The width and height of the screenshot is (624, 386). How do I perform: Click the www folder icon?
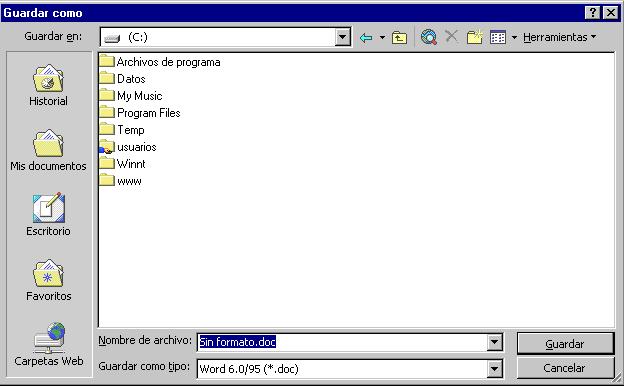(x=107, y=180)
